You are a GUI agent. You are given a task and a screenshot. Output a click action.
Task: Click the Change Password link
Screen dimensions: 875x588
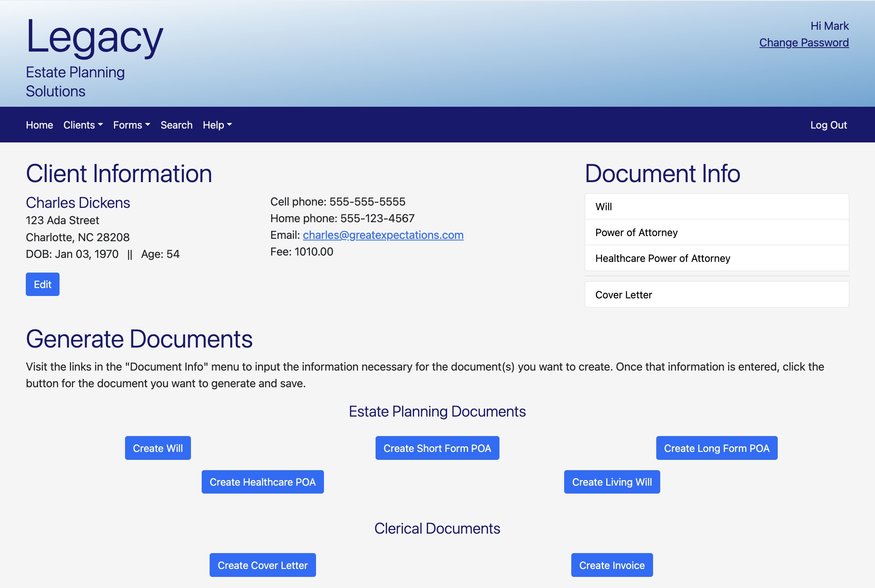pos(804,42)
